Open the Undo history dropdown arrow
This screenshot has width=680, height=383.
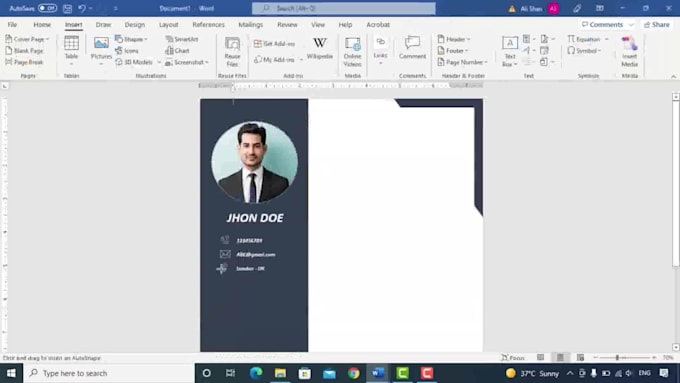click(x=91, y=8)
